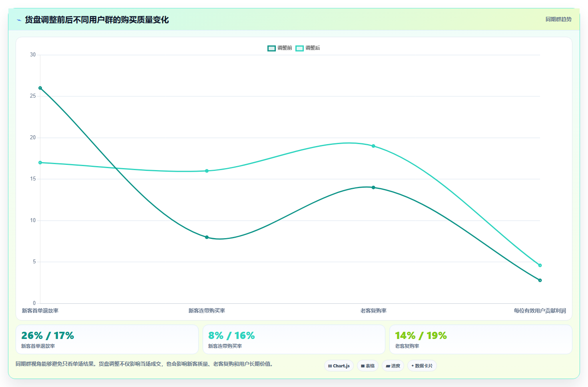Viewport: 588px width, 387px height.
Task: Click 调整前 data point at 新客首单退款率 (26)
Action: coord(40,88)
